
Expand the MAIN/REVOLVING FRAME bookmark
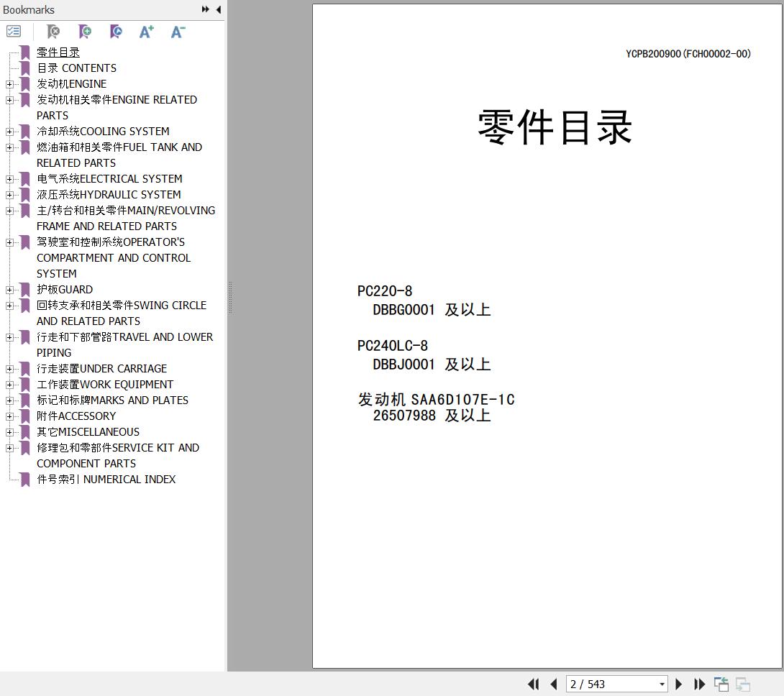9,211
